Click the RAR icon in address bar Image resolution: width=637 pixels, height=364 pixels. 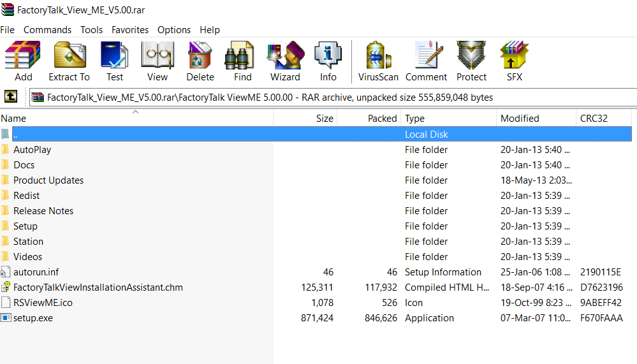38,98
